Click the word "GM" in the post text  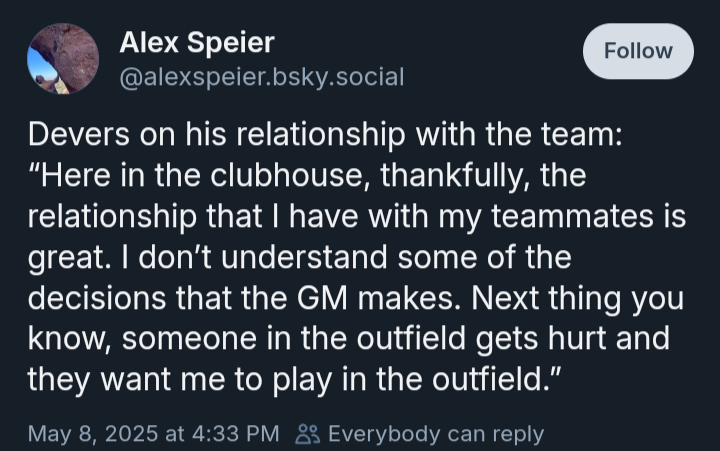click(322, 299)
